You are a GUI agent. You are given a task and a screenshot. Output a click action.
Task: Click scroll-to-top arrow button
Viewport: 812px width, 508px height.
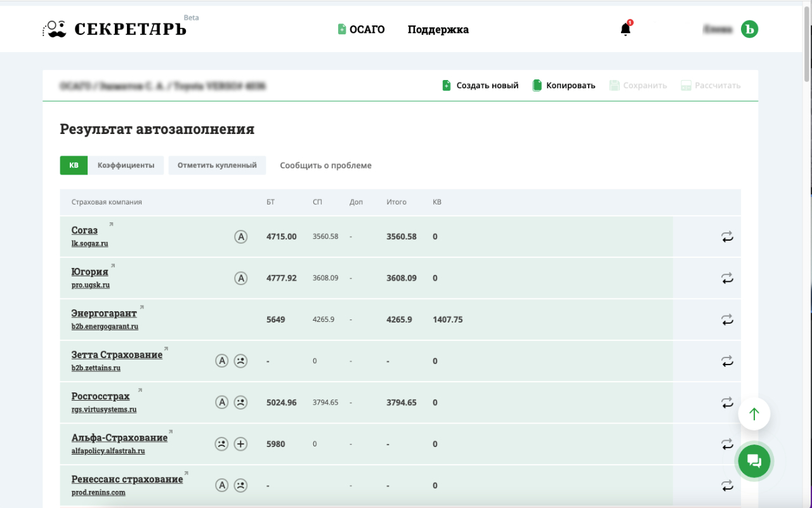coord(754,414)
